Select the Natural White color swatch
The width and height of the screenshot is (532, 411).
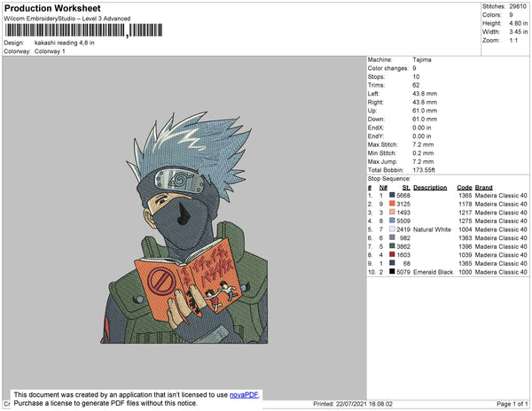click(392, 229)
